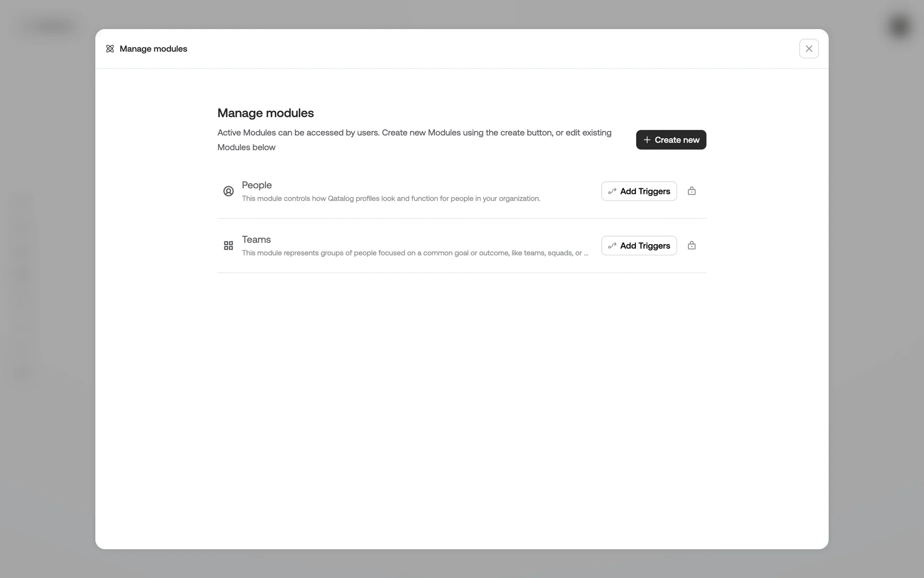
Task: Open the People module row title
Action: tap(257, 185)
